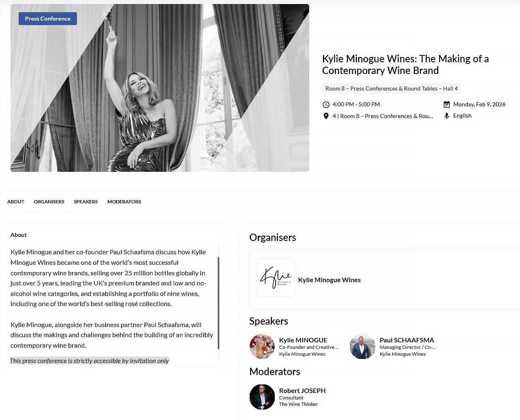Open the Robert JOSEPH moderator profile name
The image size is (520, 420).
click(x=302, y=390)
